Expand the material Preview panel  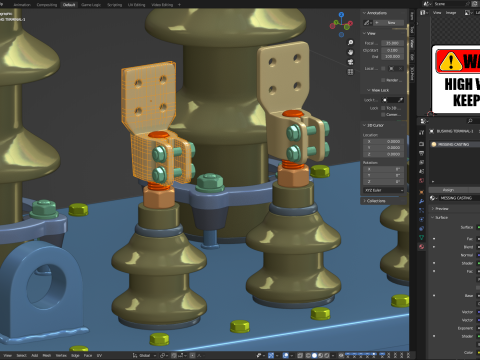pyautogui.click(x=433, y=208)
